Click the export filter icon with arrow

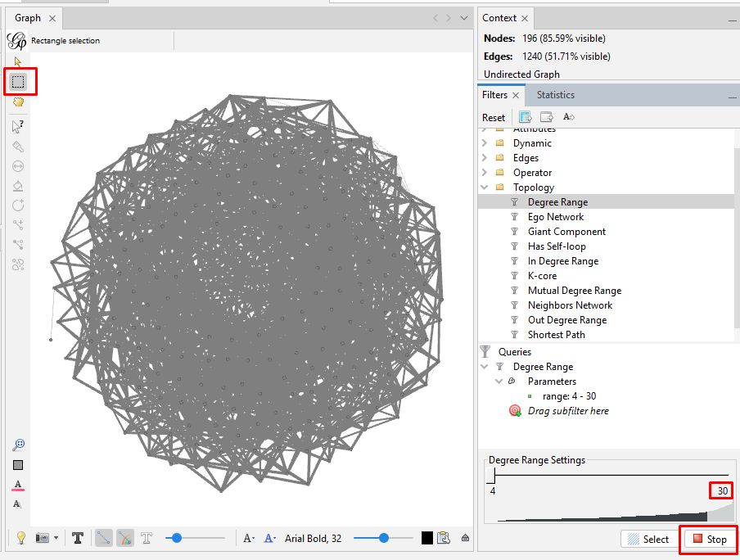point(547,116)
